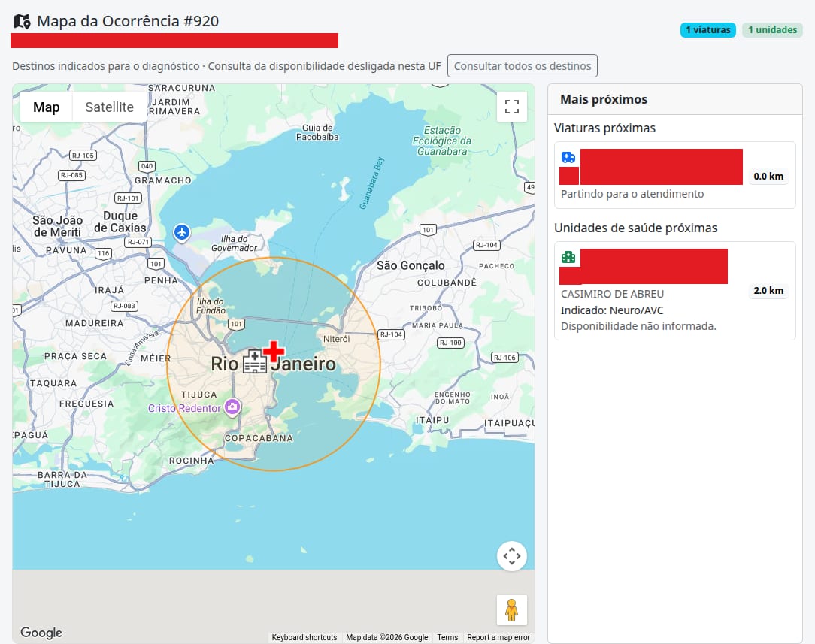Click the Mais próximos panel header
Image resolution: width=815 pixels, height=644 pixels.
tap(674, 99)
